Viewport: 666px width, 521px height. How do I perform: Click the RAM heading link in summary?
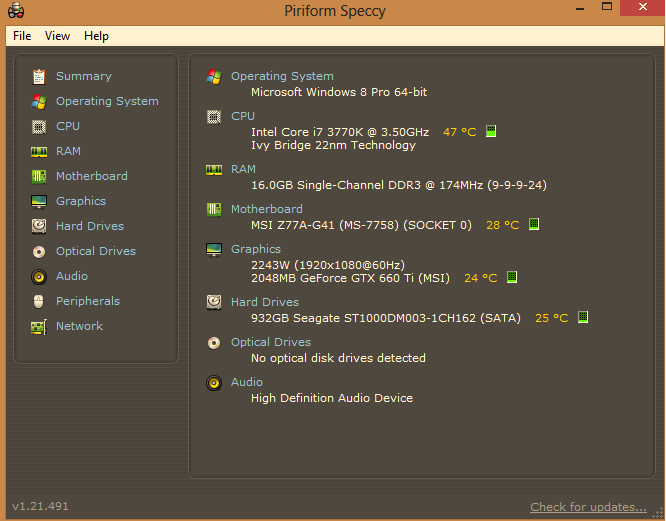tap(243, 169)
